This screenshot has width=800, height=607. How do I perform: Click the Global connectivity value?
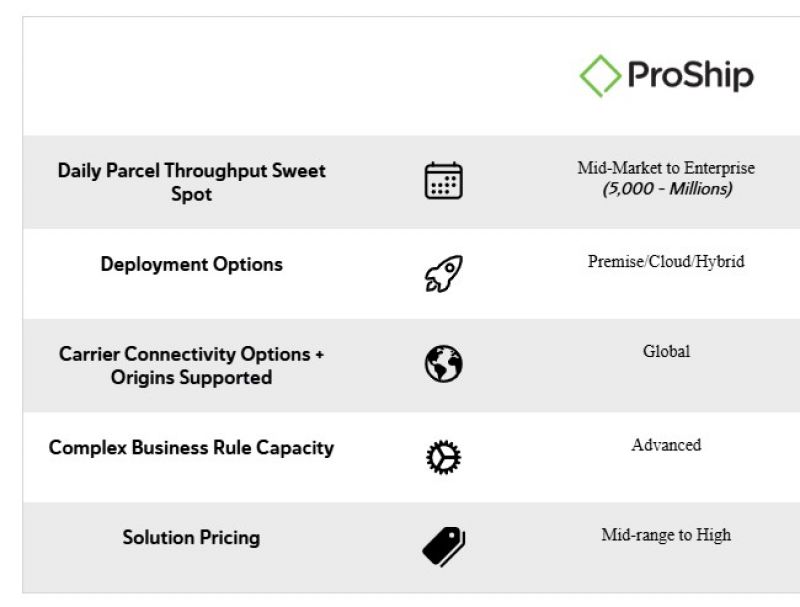coord(666,351)
